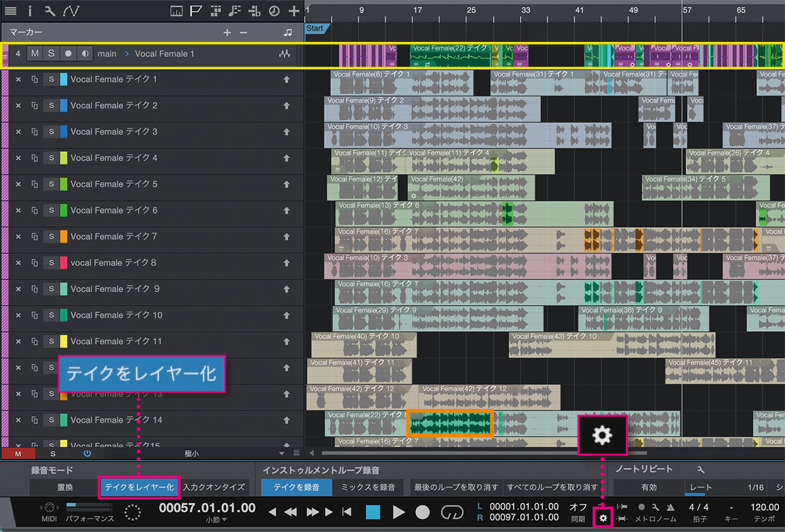This screenshot has width=785, height=532.
Task: Duplicate layer Vocal Female テイク 3
Action: click(35, 132)
